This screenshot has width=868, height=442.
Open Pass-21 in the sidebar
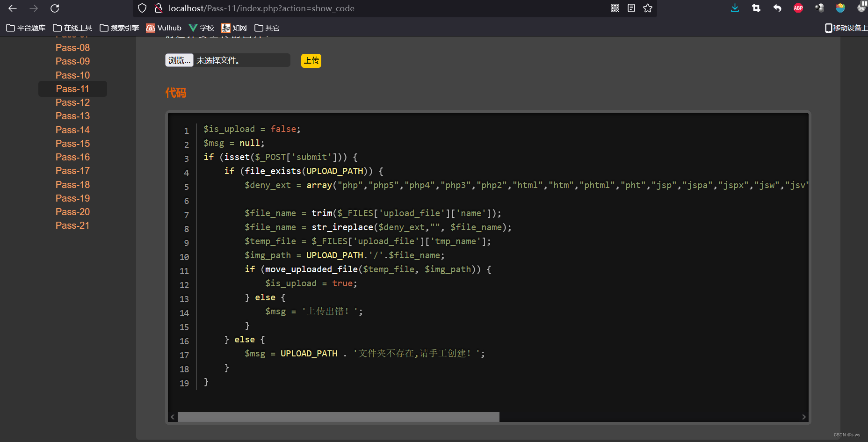(72, 225)
